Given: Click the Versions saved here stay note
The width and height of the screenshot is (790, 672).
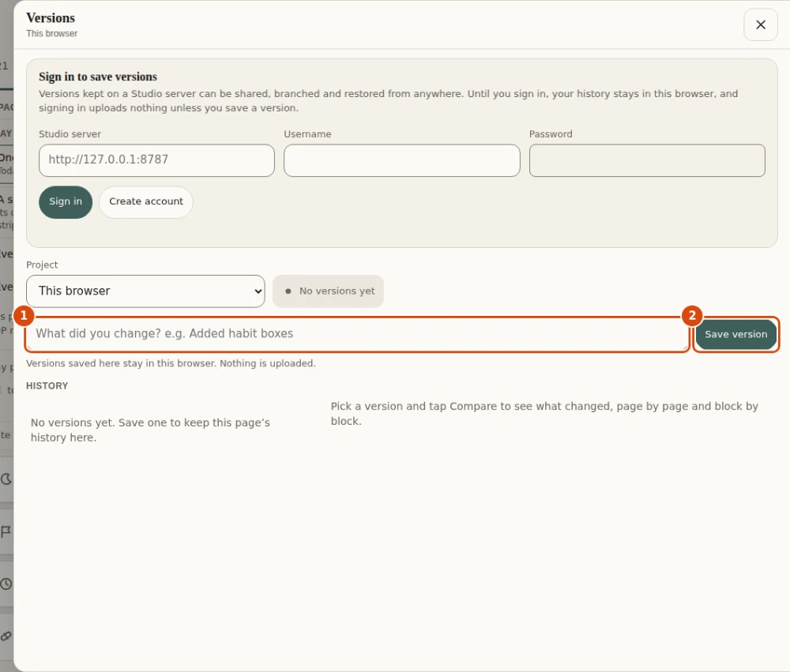Looking at the screenshot, I should pos(171,363).
